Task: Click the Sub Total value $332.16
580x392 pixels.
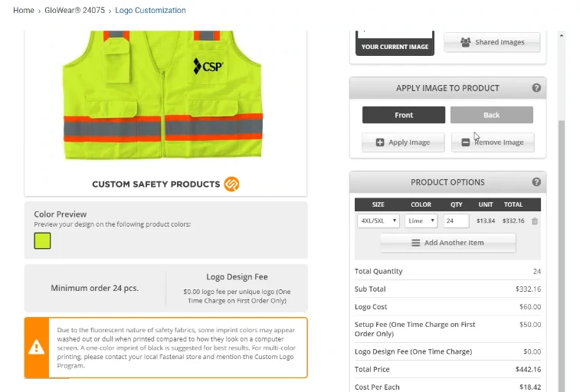Action: click(x=528, y=289)
